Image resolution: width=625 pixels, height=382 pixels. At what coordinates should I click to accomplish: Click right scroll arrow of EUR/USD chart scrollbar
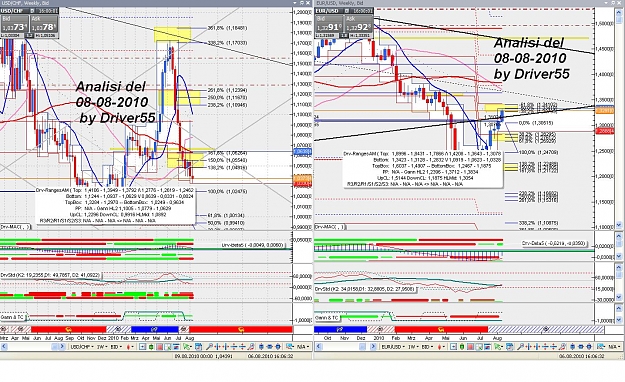pos(373,347)
